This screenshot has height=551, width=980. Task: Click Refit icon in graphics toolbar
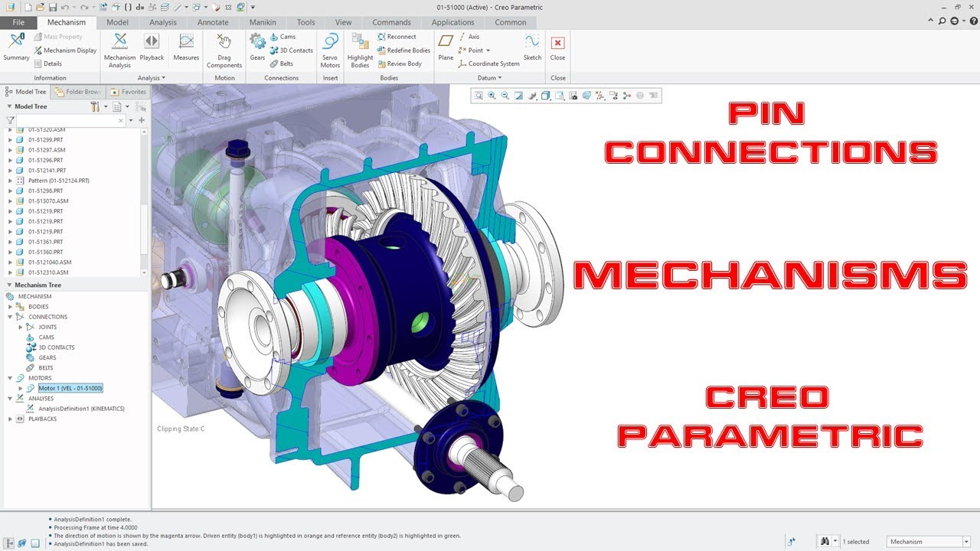coord(479,96)
